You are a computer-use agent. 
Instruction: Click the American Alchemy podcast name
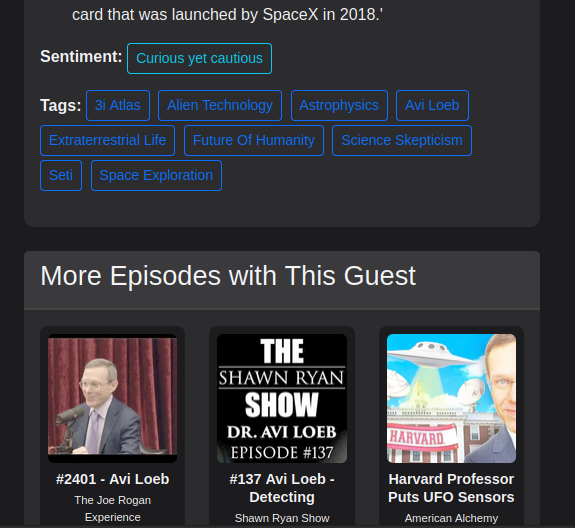[451, 518]
